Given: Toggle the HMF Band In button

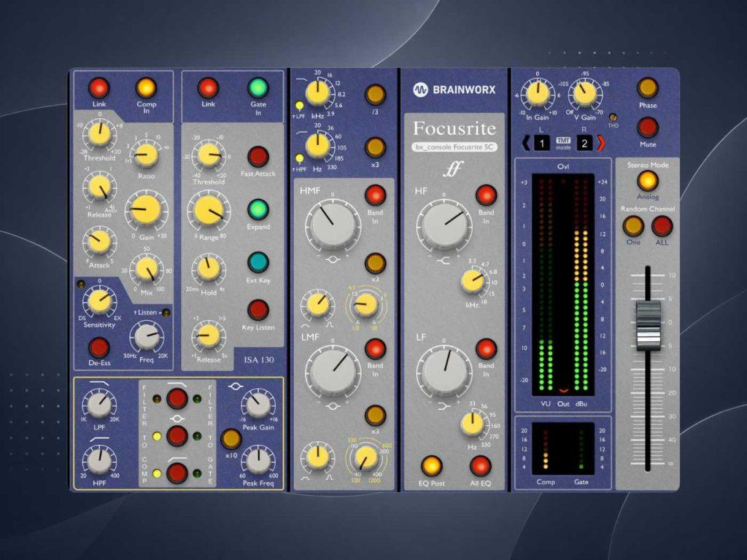Looking at the screenshot, I should (375, 195).
